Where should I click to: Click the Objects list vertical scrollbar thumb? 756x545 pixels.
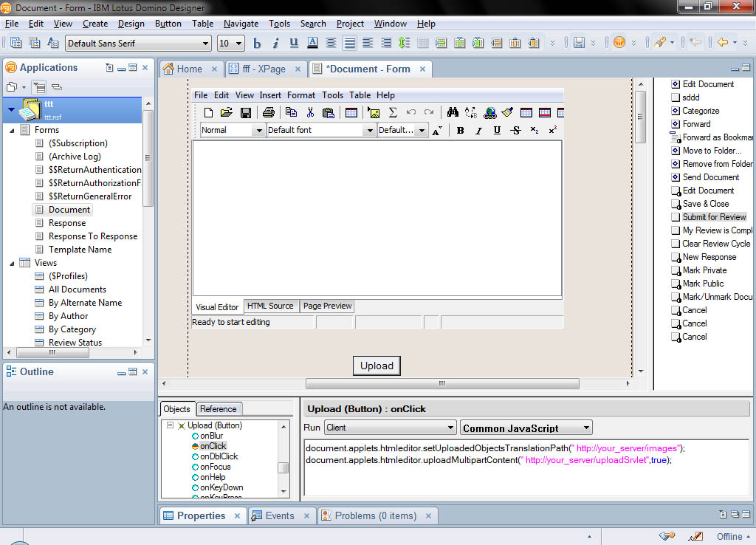[283, 467]
